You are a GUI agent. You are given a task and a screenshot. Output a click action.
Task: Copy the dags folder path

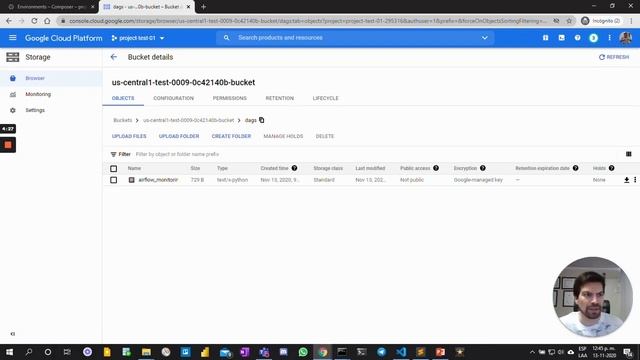(262, 120)
